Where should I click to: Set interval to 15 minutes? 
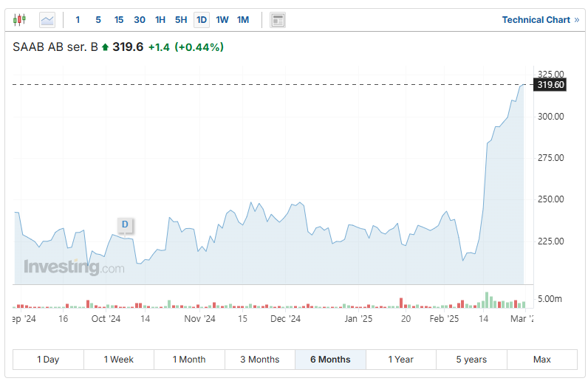119,20
